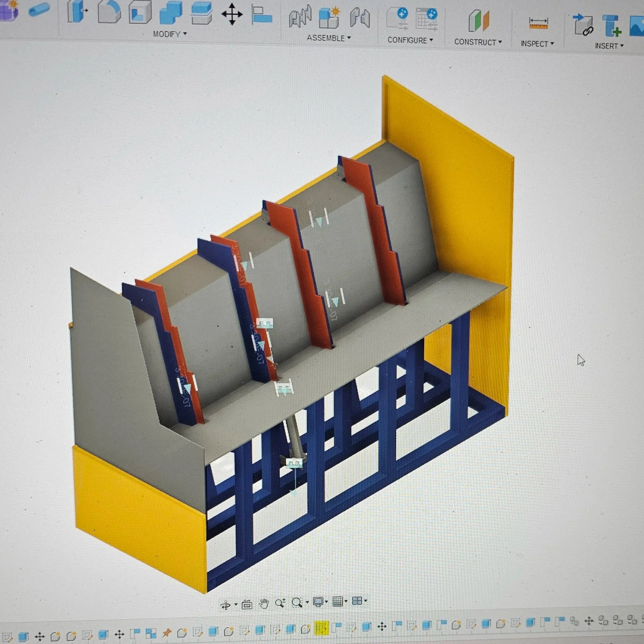Click the highlighted yellow timeline feature
The width and height of the screenshot is (644, 644).
[321, 628]
